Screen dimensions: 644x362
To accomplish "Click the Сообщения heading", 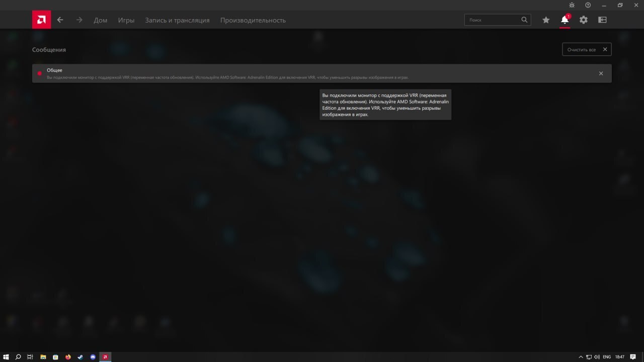I will 49,50.
